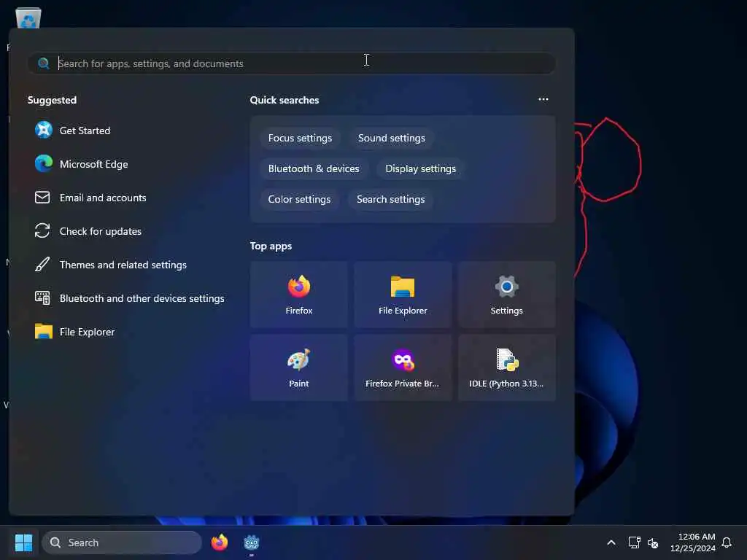Open the clock and date in taskbar
747x560 pixels.
pyautogui.click(x=693, y=542)
